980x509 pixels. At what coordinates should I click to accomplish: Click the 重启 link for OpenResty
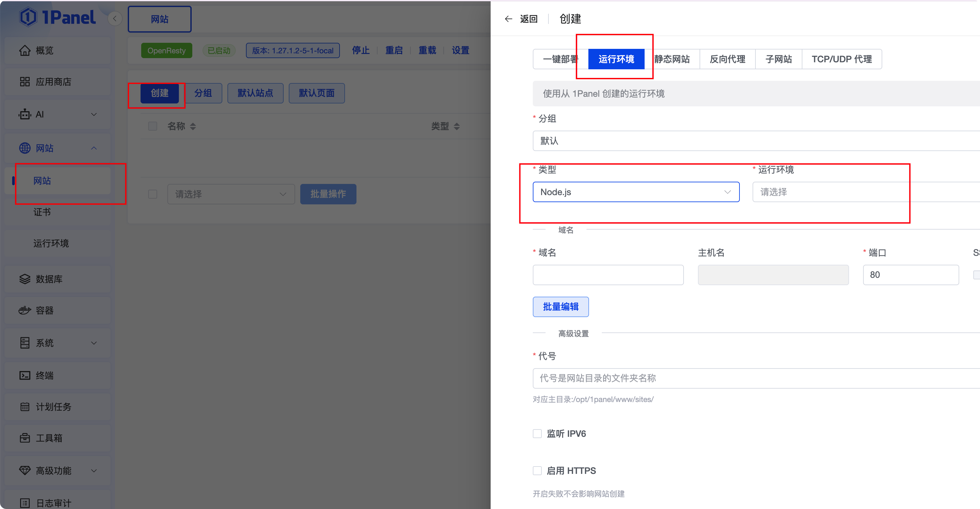point(394,50)
